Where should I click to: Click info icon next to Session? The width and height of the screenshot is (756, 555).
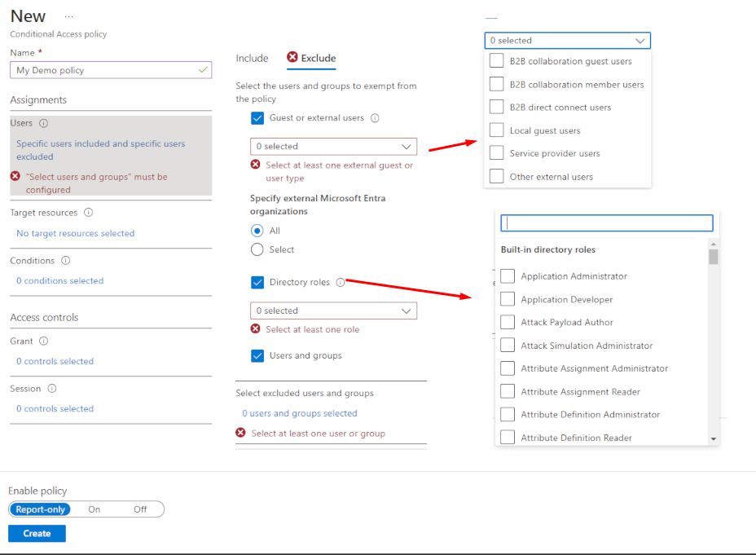point(52,389)
